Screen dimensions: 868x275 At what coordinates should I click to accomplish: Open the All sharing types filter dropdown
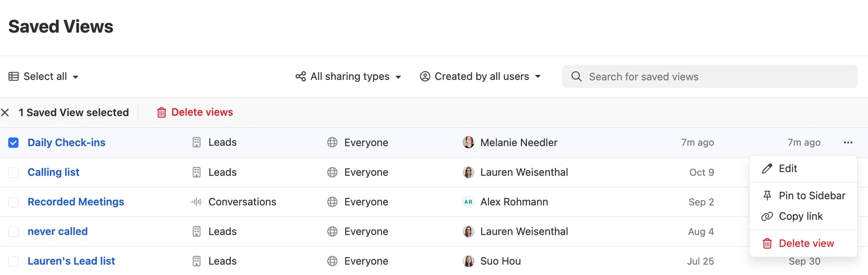click(348, 77)
